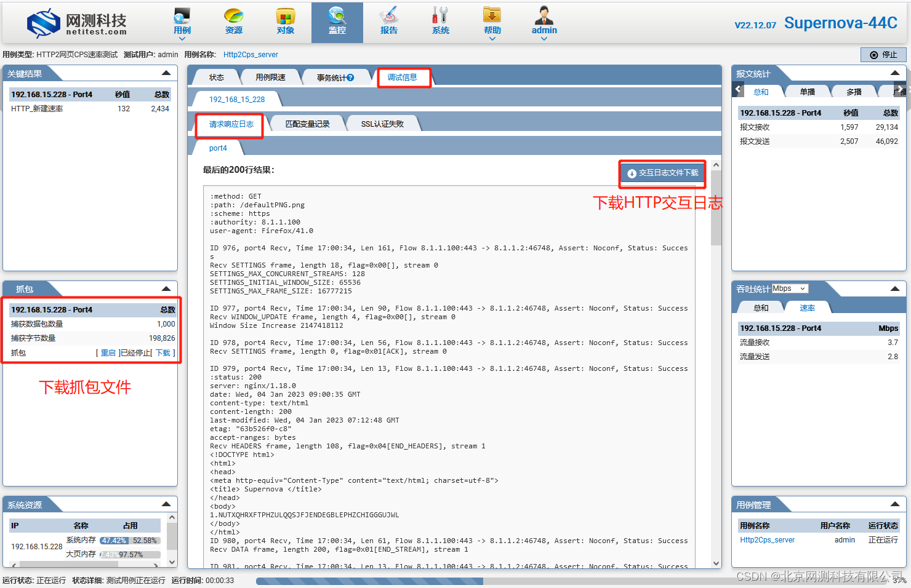This screenshot has width=911, height=588.
Task: Switch to the 调试信息 tab
Action: [402, 77]
